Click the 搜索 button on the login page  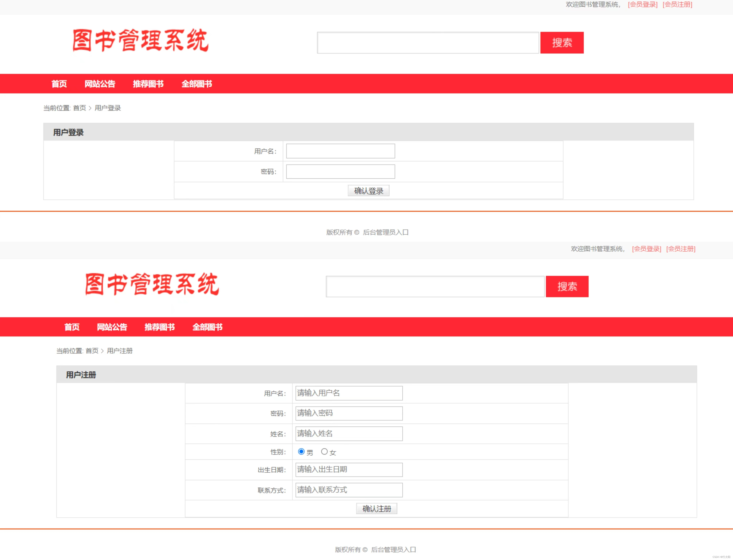coord(562,43)
